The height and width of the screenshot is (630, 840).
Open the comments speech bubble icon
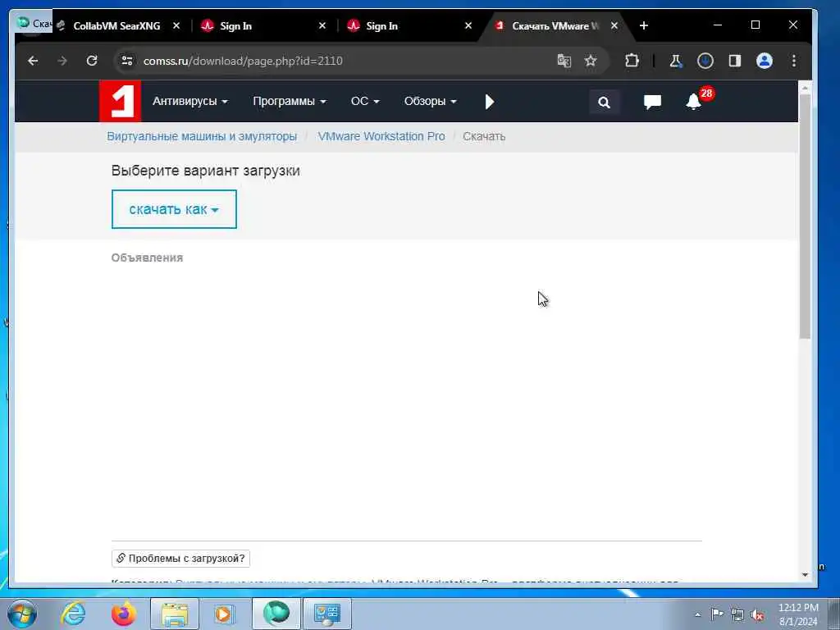[652, 102]
